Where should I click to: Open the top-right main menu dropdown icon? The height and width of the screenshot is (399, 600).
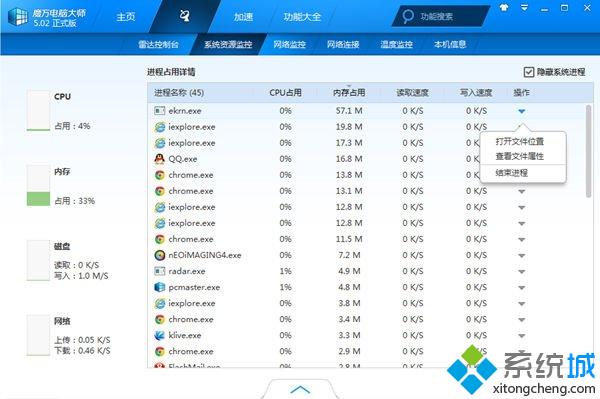(524, 8)
